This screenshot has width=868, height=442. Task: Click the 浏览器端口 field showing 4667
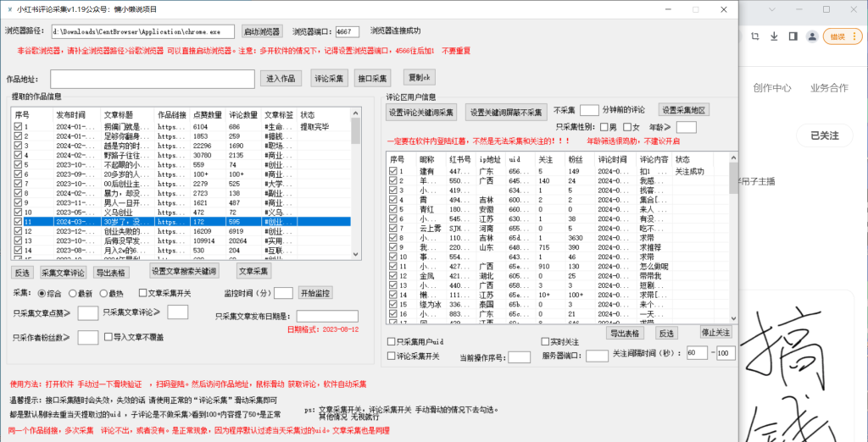tap(348, 31)
